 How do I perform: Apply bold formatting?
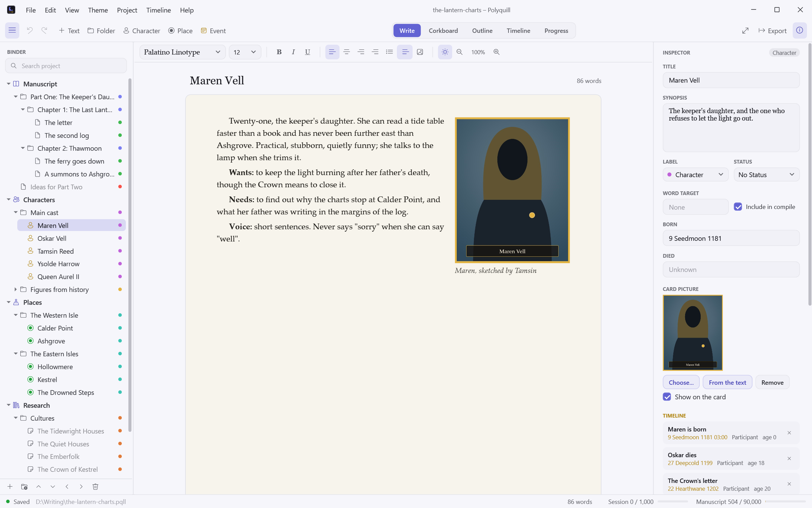click(x=279, y=52)
